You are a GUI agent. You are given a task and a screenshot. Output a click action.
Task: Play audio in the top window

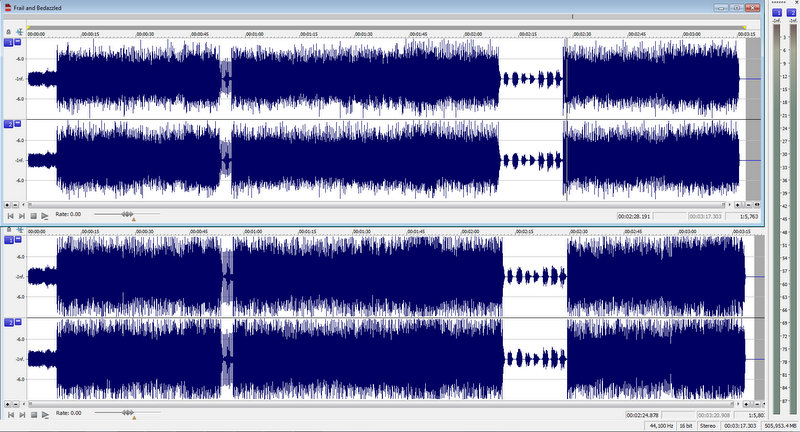click(x=45, y=216)
